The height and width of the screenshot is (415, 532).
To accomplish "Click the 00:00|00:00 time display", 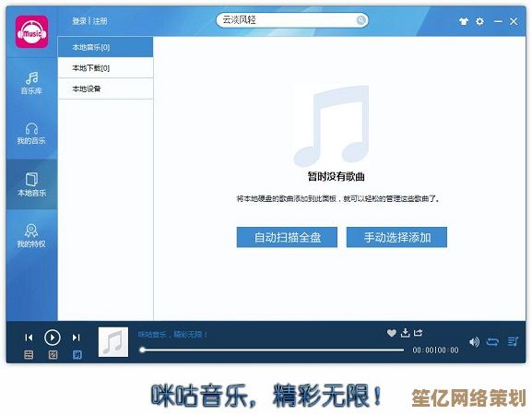I will pos(435,350).
